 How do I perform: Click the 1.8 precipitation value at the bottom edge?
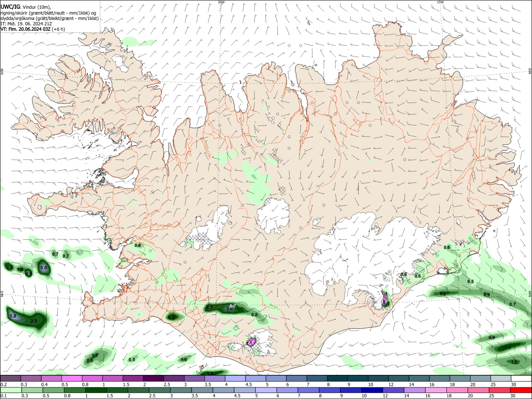pos(209,374)
